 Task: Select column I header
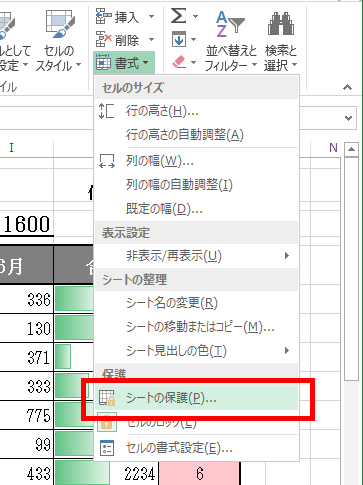[x=27, y=147]
